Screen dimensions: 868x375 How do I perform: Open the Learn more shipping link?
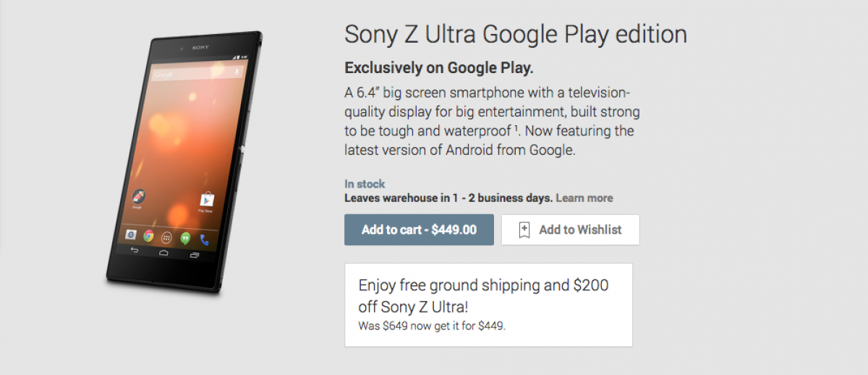click(584, 198)
